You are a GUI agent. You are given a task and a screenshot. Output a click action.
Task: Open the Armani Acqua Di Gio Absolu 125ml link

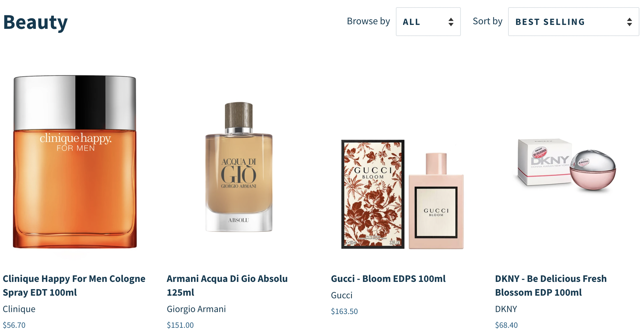point(227,286)
